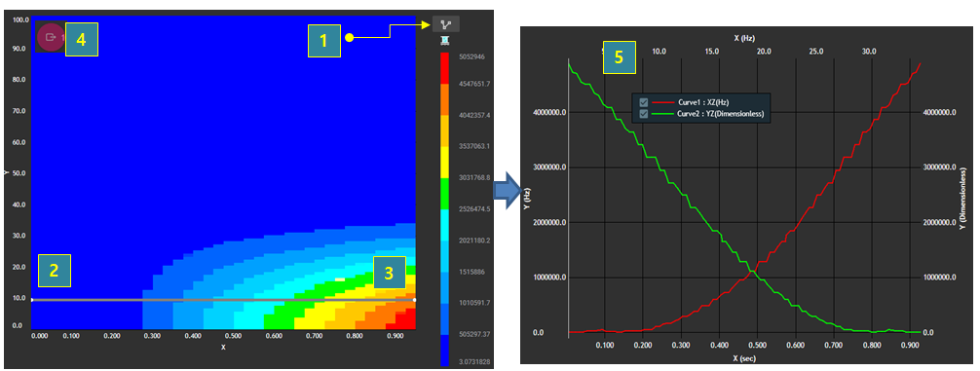Click the line-slice tool icon above colorbar

[x=445, y=24]
